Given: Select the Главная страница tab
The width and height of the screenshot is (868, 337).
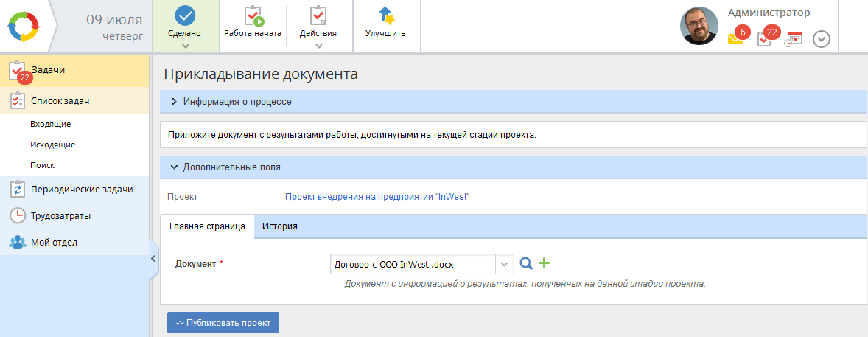Looking at the screenshot, I should pyautogui.click(x=207, y=226).
